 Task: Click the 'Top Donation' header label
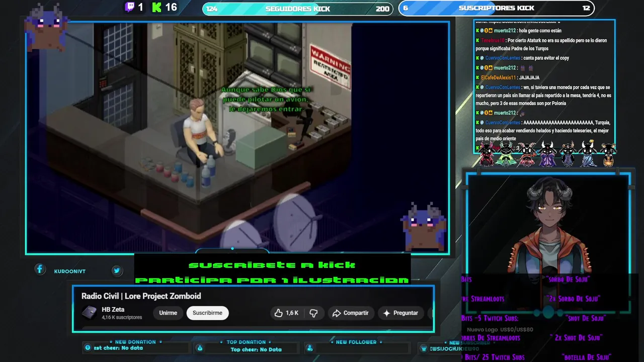(246, 342)
